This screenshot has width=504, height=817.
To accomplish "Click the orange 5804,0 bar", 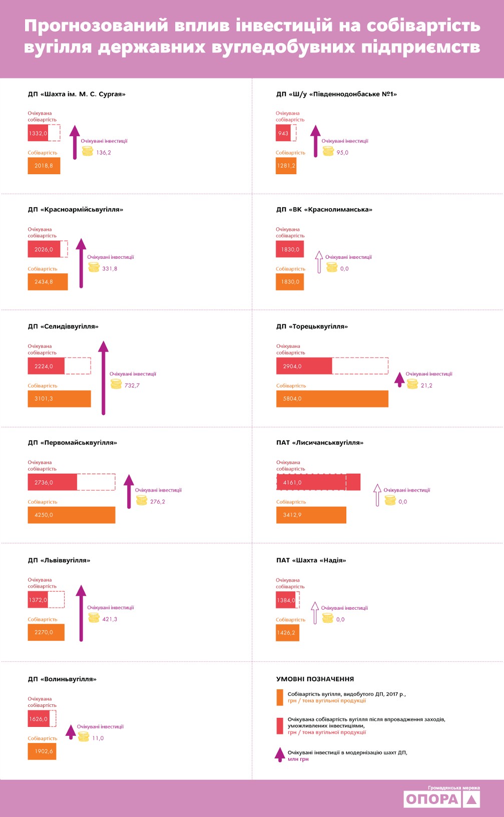I will click(x=332, y=398).
